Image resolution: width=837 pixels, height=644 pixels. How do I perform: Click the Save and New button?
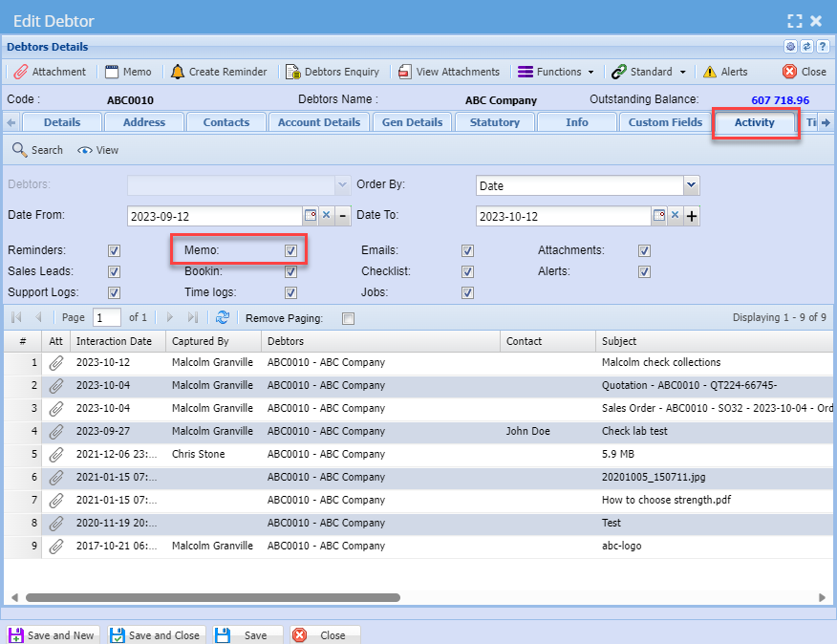(x=53, y=634)
